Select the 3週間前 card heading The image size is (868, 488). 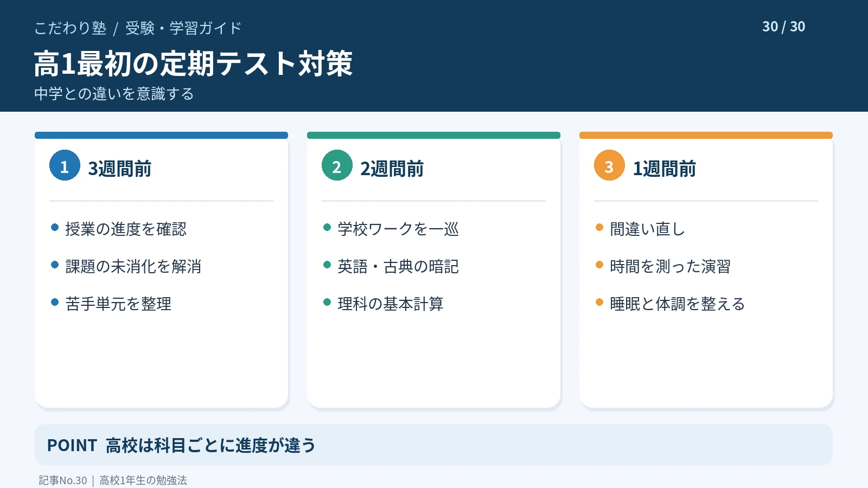click(x=120, y=169)
